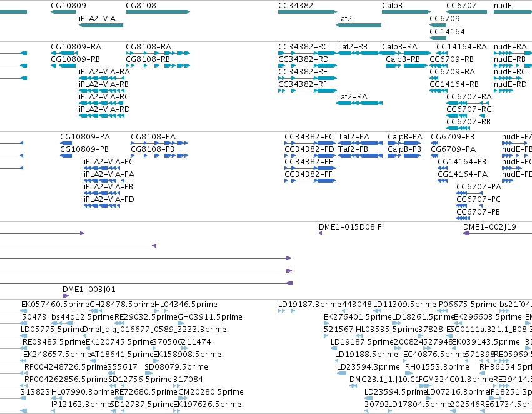Click EST HL04346.5prime

pyautogui.click(x=186, y=305)
